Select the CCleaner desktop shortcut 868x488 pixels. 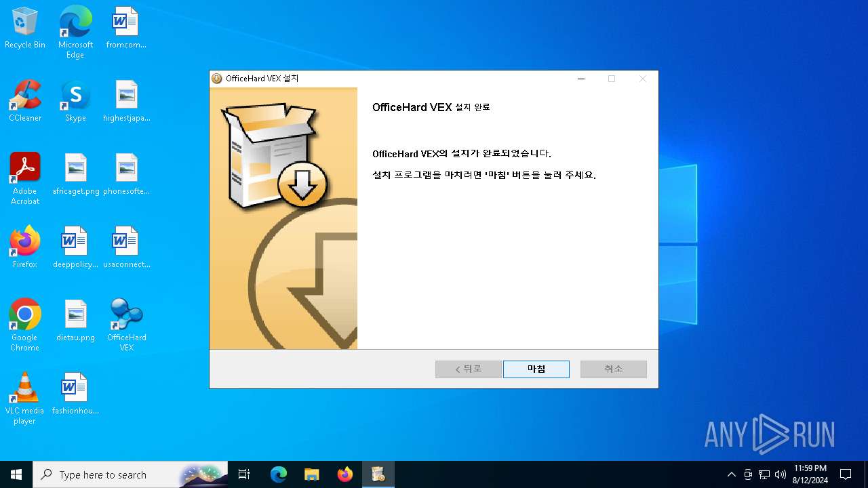(x=25, y=102)
